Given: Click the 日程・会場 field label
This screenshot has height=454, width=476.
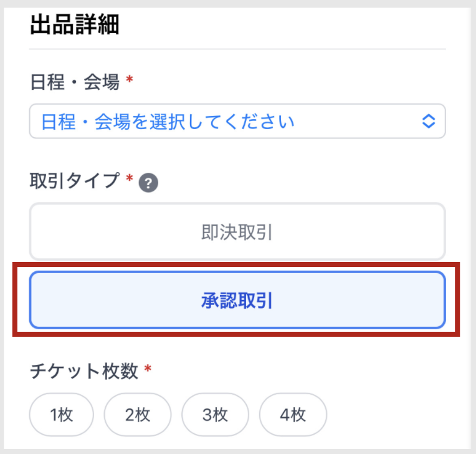Looking at the screenshot, I should click(74, 82).
